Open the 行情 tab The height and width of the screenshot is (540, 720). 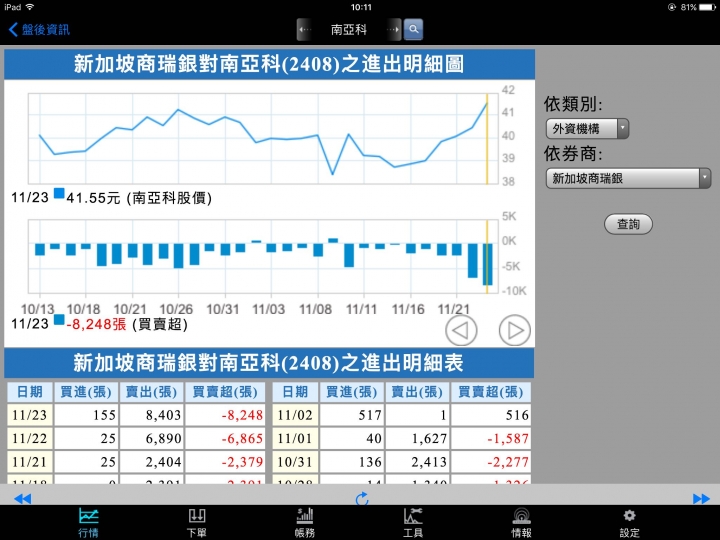pos(88,523)
